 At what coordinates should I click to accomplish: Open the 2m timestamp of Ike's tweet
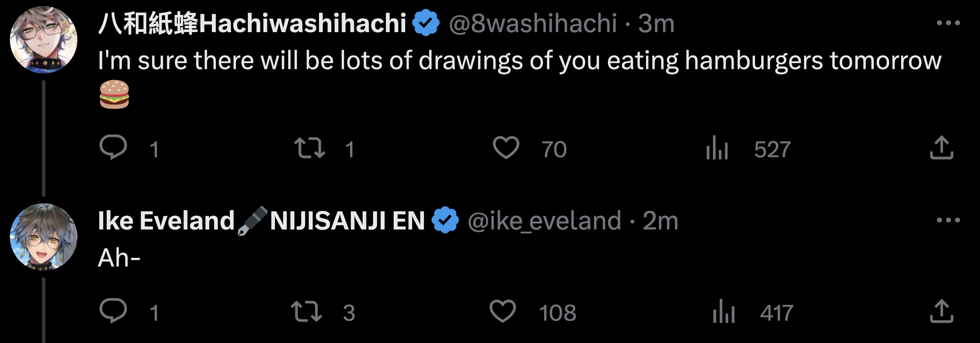[660, 221]
